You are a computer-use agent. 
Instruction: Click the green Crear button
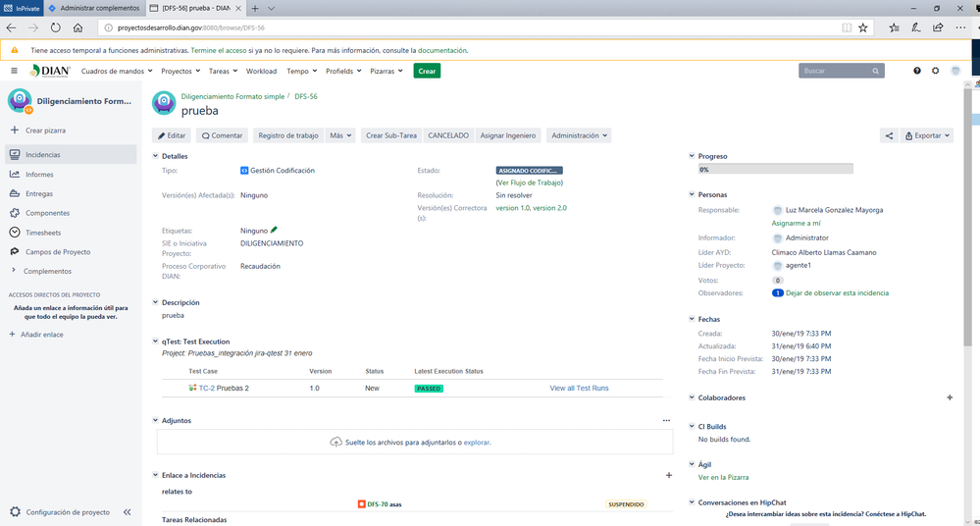427,71
